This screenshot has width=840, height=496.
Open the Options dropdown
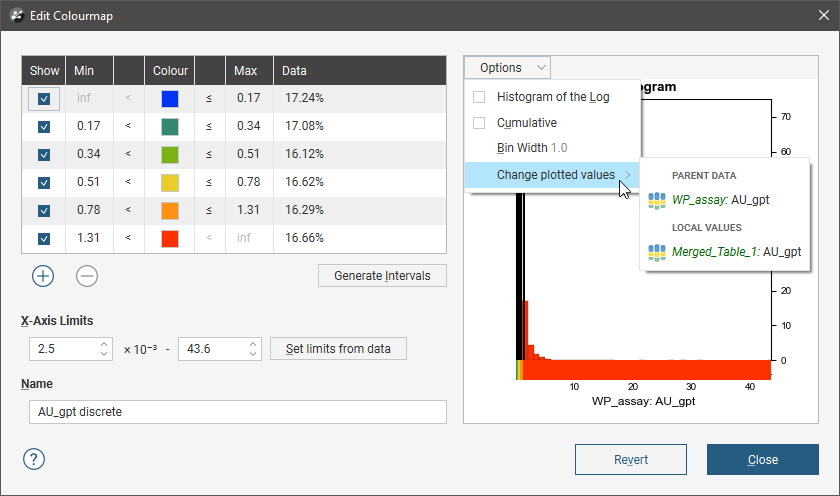(507, 68)
